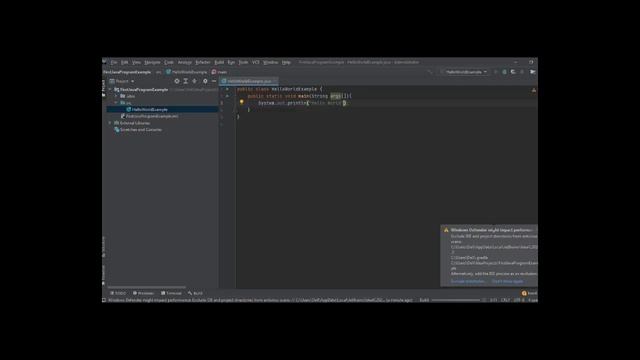Click the Don't show again link
Image resolution: width=640 pixels, height=360 pixels.
click(507, 281)
